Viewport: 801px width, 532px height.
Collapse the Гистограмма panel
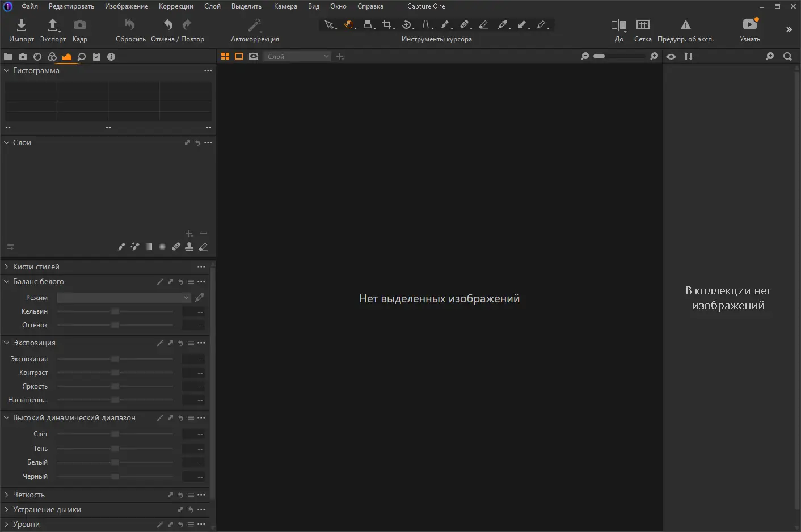click(7, 71)
